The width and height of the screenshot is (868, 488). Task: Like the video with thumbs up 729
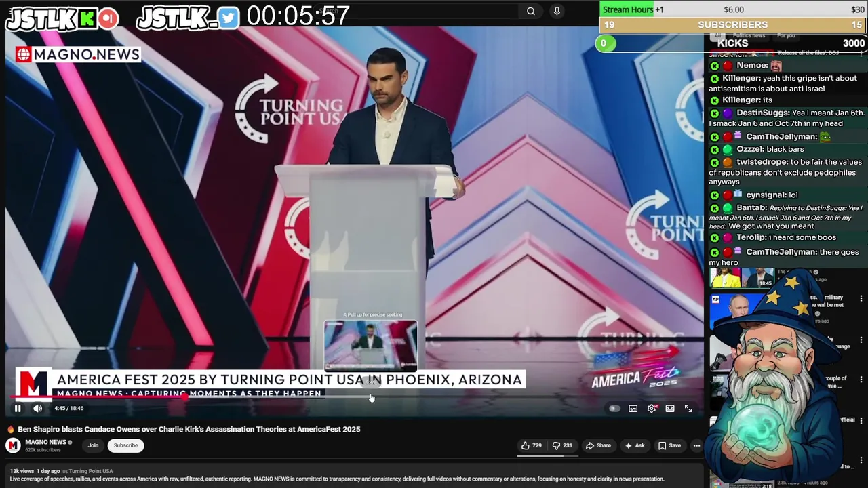tap(532, 445)
